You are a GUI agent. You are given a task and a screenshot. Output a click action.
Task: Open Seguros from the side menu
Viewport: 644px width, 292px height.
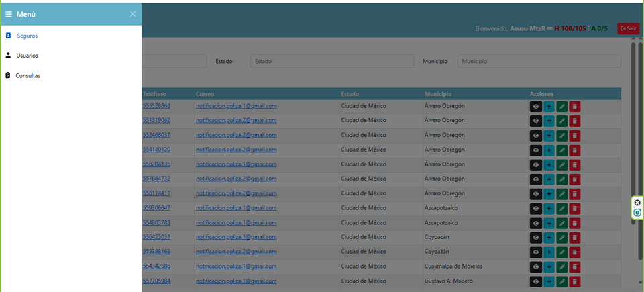(x=27, y=36)
